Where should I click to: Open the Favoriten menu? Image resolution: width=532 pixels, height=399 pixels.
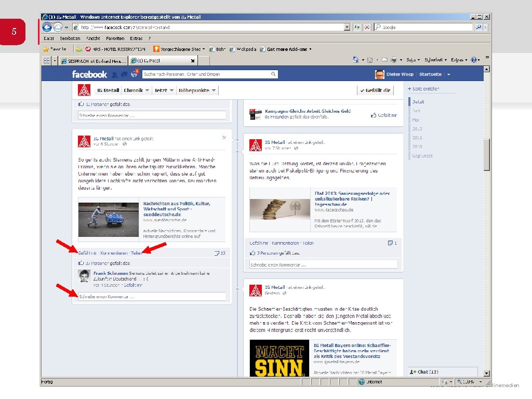(x=115, y=38)
